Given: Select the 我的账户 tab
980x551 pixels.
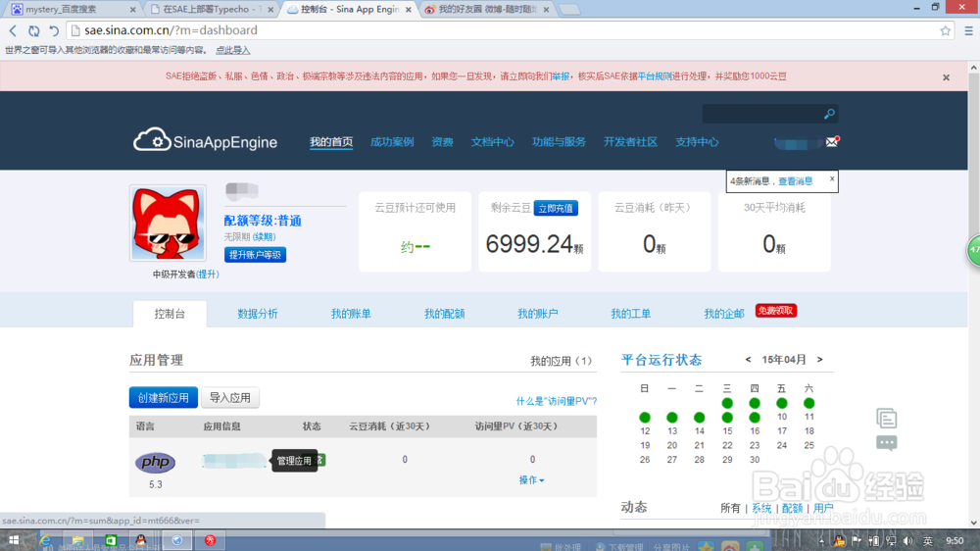Looking at the screenshot, I should pyautogui.click(x=537, y=314).
